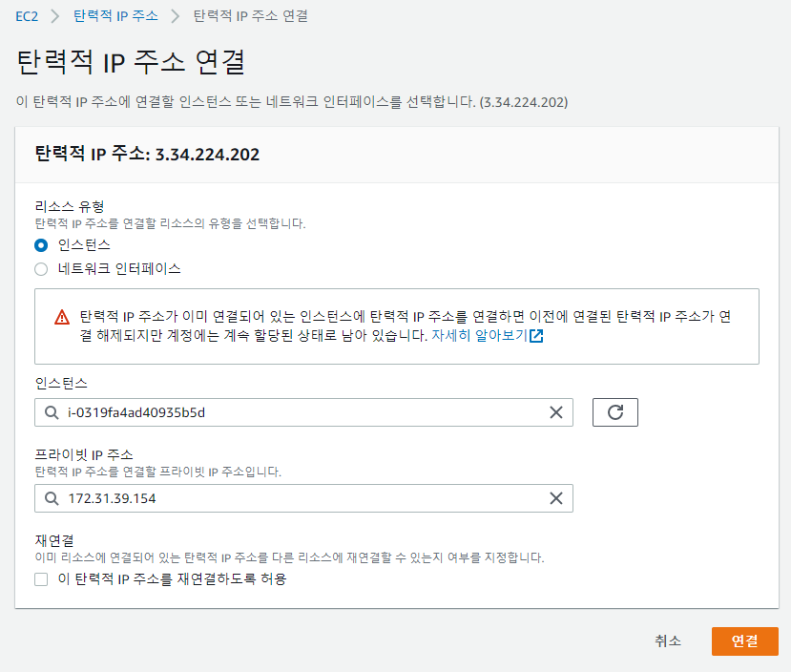Select the 인스턴스 radio button

click(x=41, y=245)
